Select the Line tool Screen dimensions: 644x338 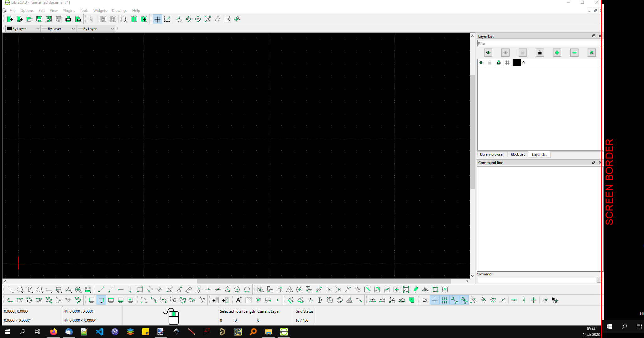click(10, 289)
